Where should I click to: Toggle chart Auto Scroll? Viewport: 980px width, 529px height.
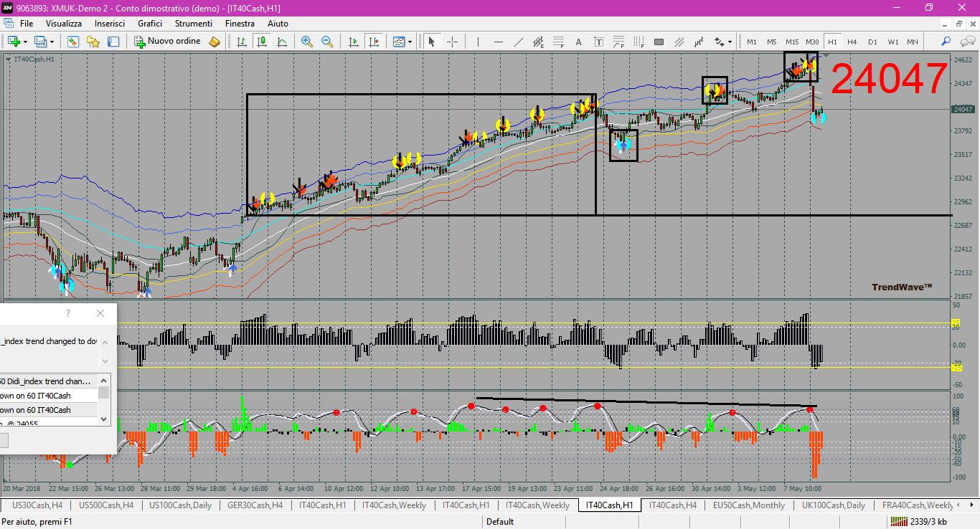pos(353,42)
